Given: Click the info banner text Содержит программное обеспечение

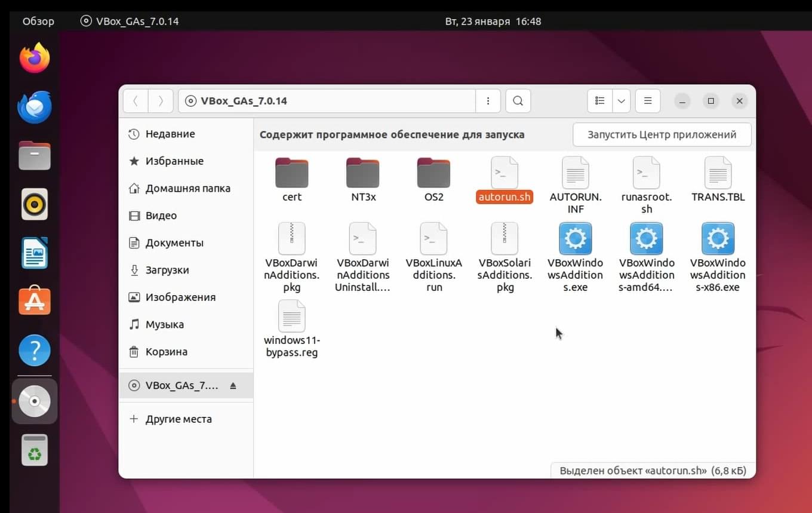Looking at the screenshot, I should [x=392, y=134].
